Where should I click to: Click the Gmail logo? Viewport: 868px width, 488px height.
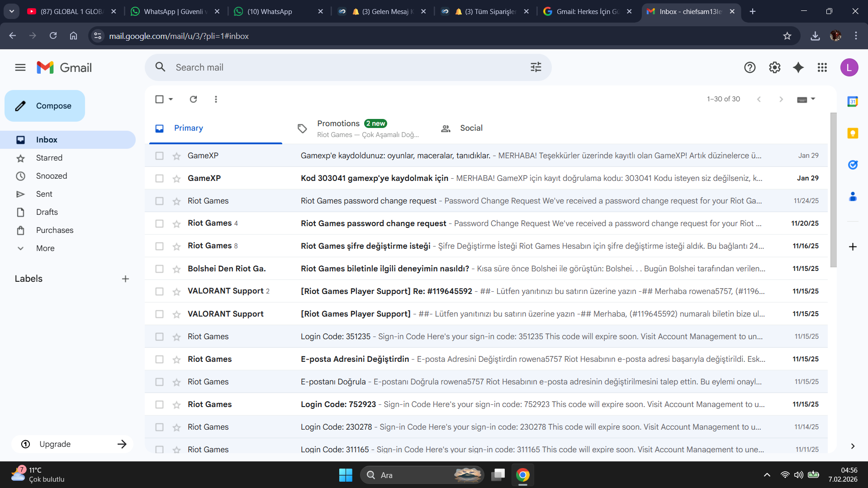tap(64, 67)
